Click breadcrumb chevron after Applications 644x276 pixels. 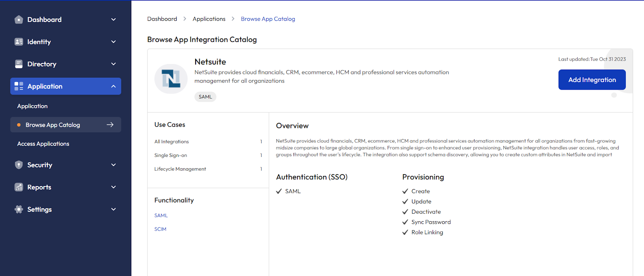pos(233,19)
